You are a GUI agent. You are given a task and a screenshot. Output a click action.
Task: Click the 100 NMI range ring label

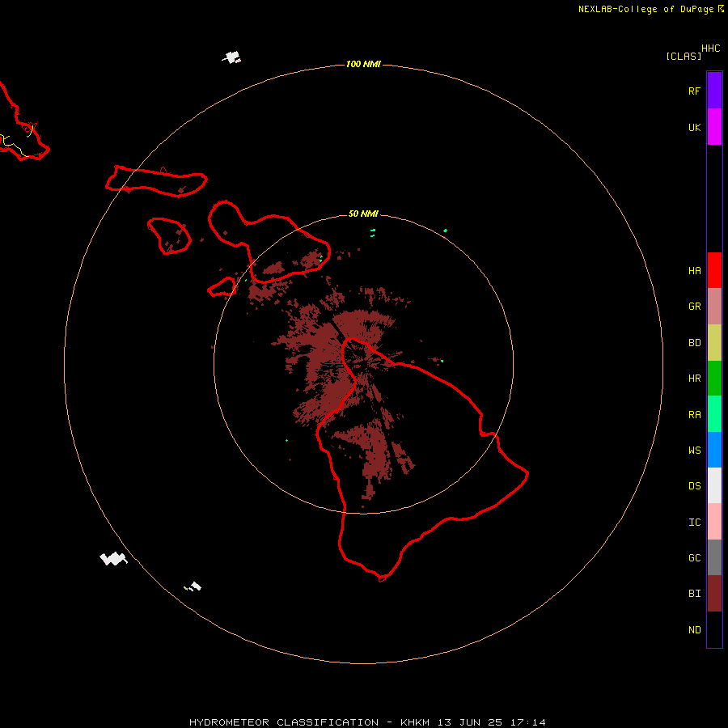click(363, 64)
